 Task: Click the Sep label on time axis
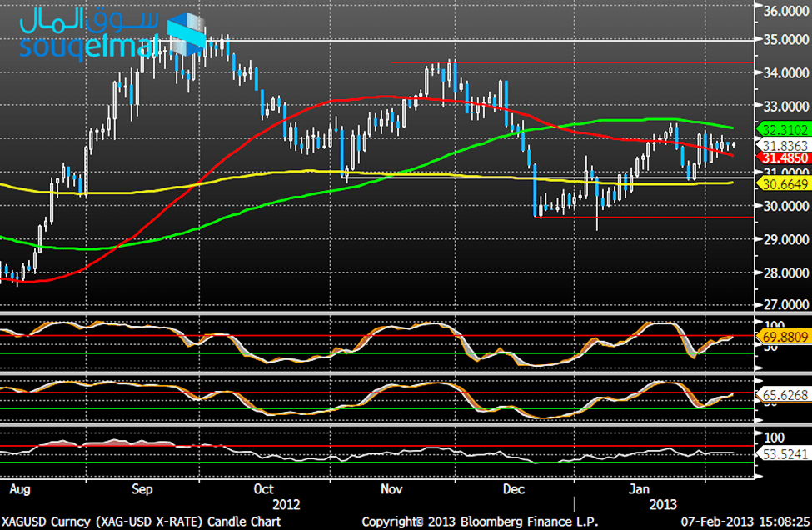[142, 487]
